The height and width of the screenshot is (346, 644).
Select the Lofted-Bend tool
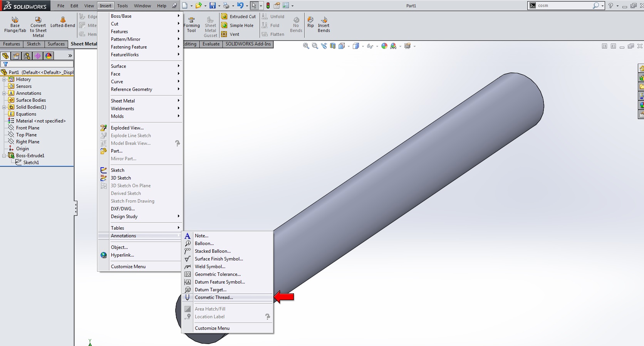[x=62, y=22]
